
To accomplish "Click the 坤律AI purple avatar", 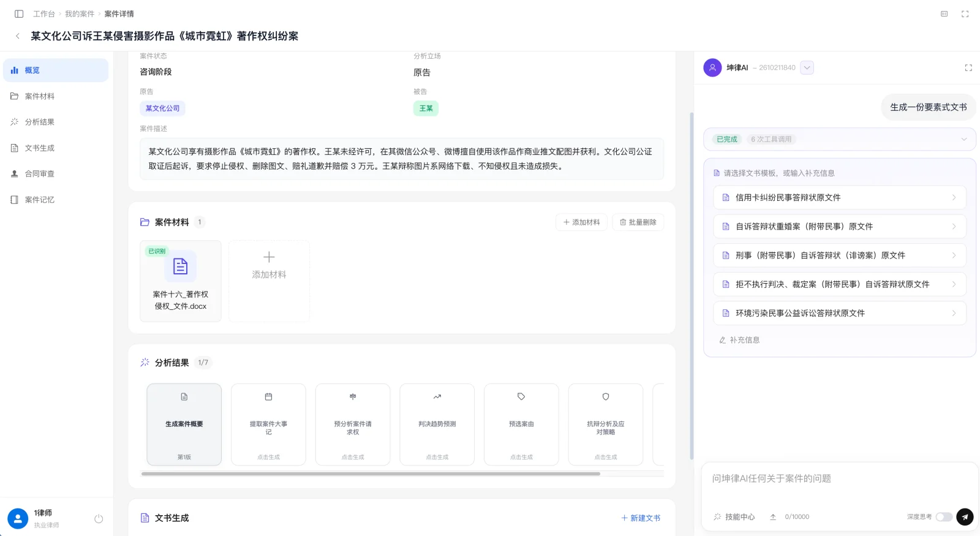I will [x=712, y=67].
